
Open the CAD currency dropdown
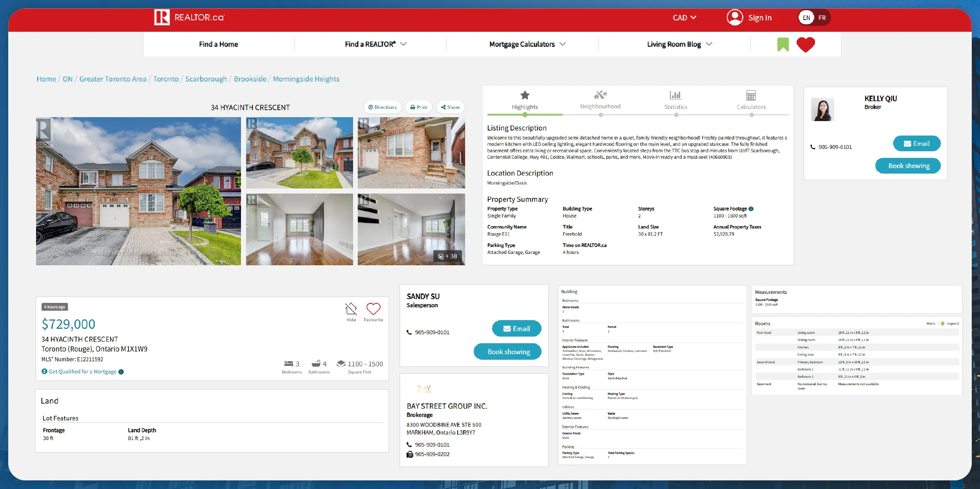point(684,18)
